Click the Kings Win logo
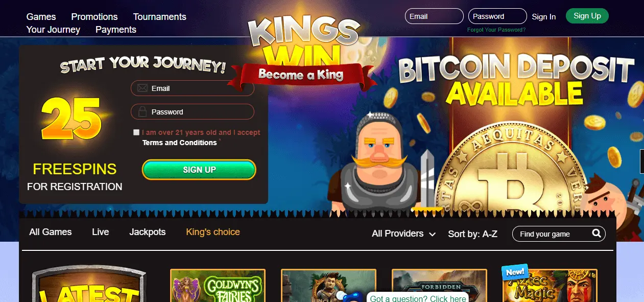The width and height of the screenshot is (644, 302). tap(302, 51)
